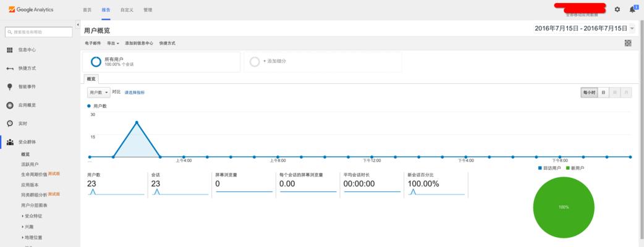Click the blue 用户数 chart legend dot
The height and width of the screenshot is (247, 644).
tap(89, 106)
